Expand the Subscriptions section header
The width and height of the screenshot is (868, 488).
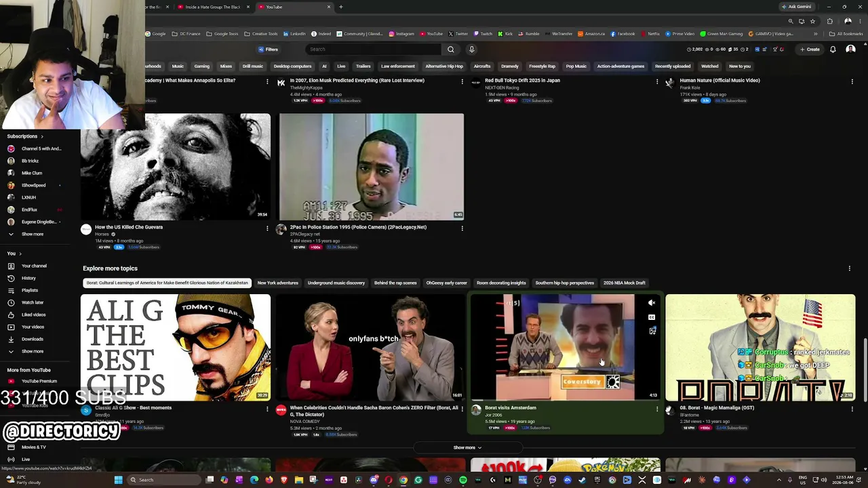(25, 136)
